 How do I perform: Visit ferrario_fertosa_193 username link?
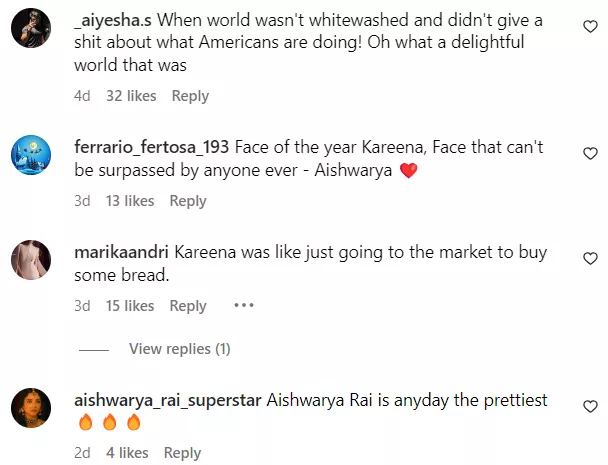[152, 147]
